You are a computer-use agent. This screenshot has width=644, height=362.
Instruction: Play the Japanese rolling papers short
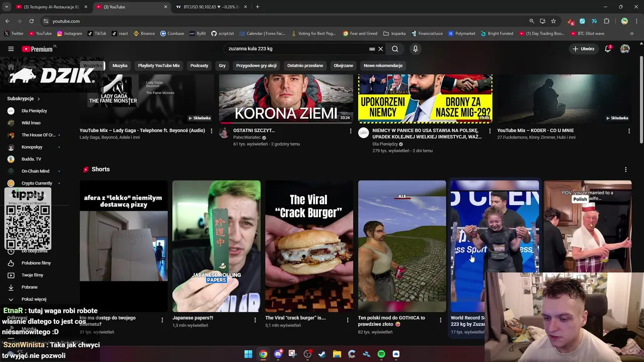point(216,246)
